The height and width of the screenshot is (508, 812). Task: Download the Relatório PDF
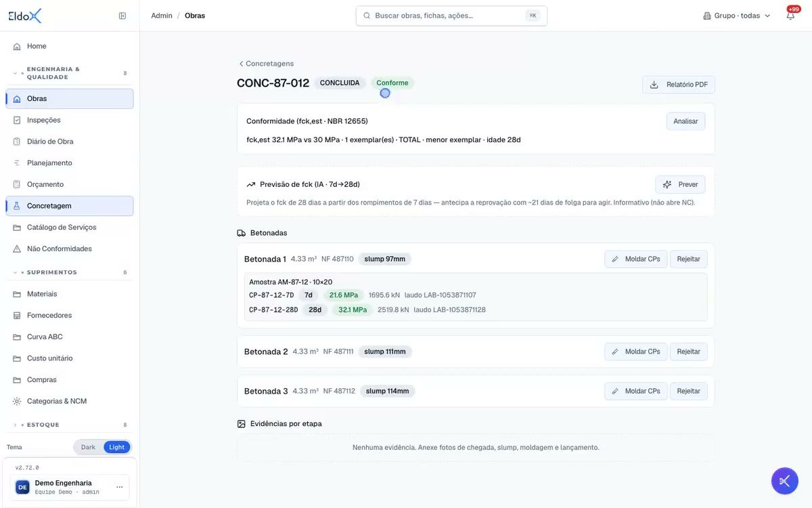tap(679, 85)
